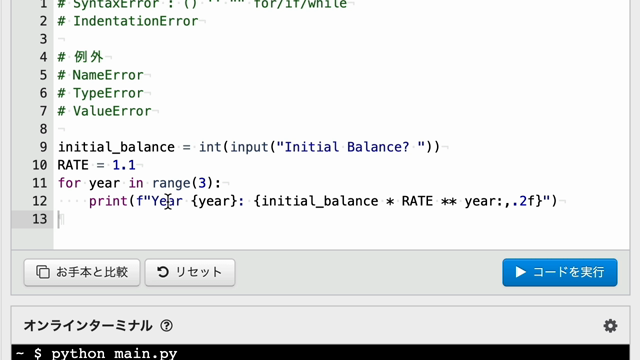Click the play triangle on run button
The height and width of the screenshot is (360, 640).
pyautogui.click(x=520, y=272)
